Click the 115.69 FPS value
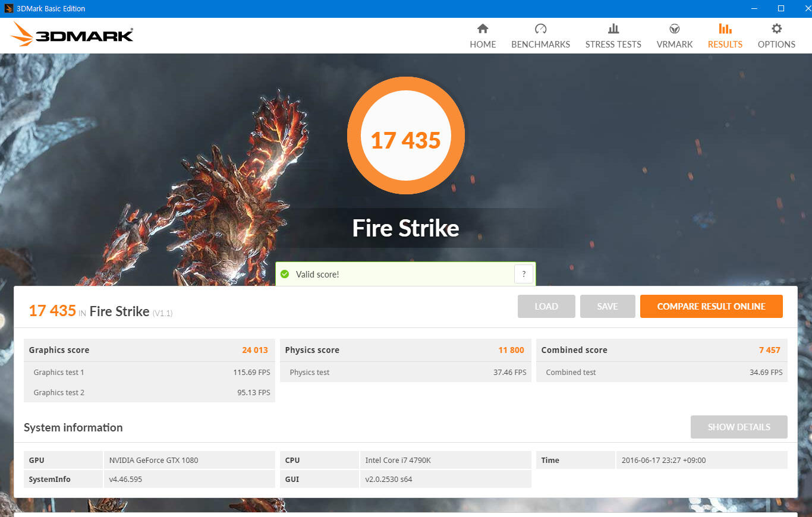Image resolution: width=812 pixels, height=517 pixels. [251, 373]
